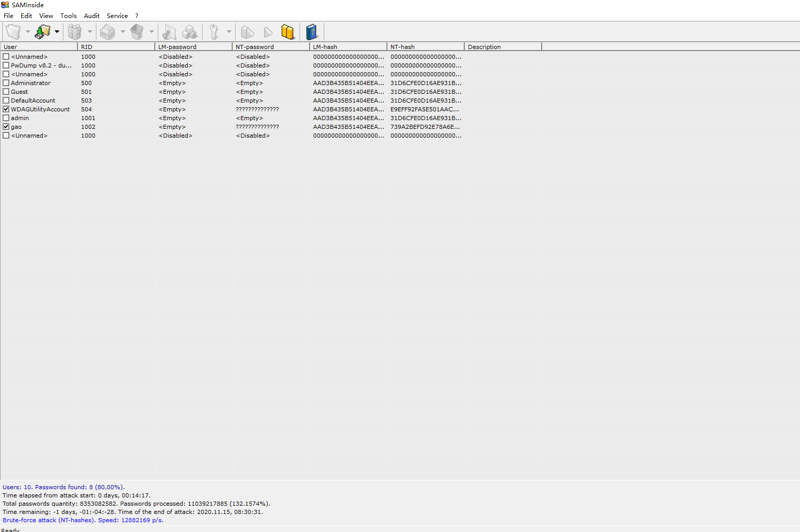Open the View menu

(46, 16)
